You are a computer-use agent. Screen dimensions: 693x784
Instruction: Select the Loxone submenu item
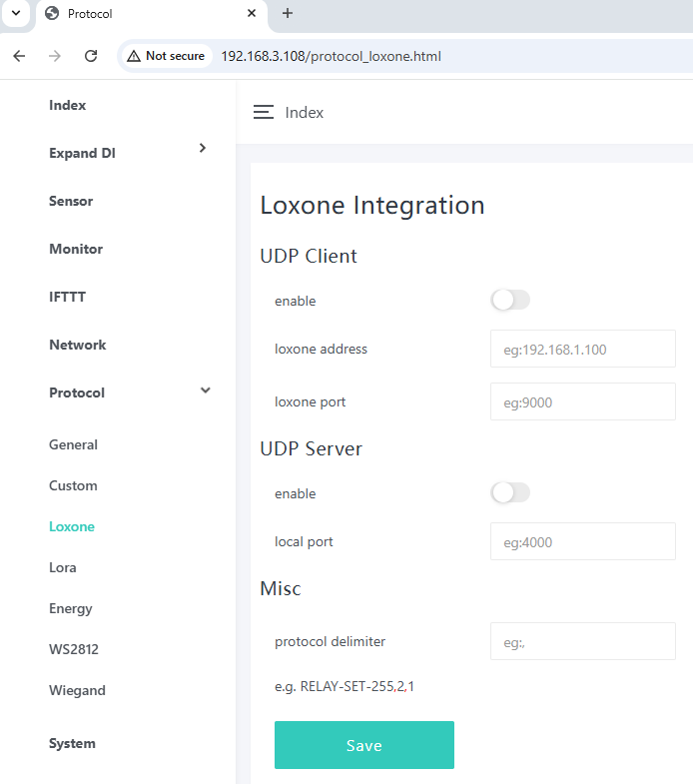pos(72,526)
